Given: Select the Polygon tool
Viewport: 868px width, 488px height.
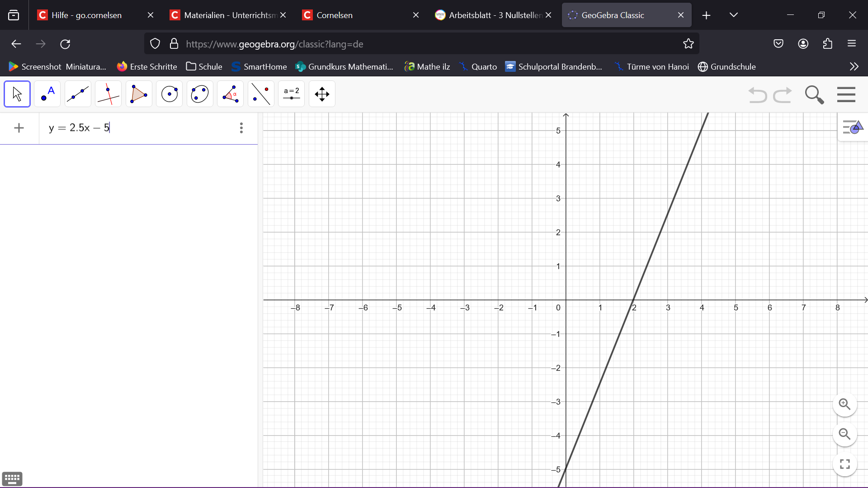Looking at the screenshot, I should [x=139, y=94].
